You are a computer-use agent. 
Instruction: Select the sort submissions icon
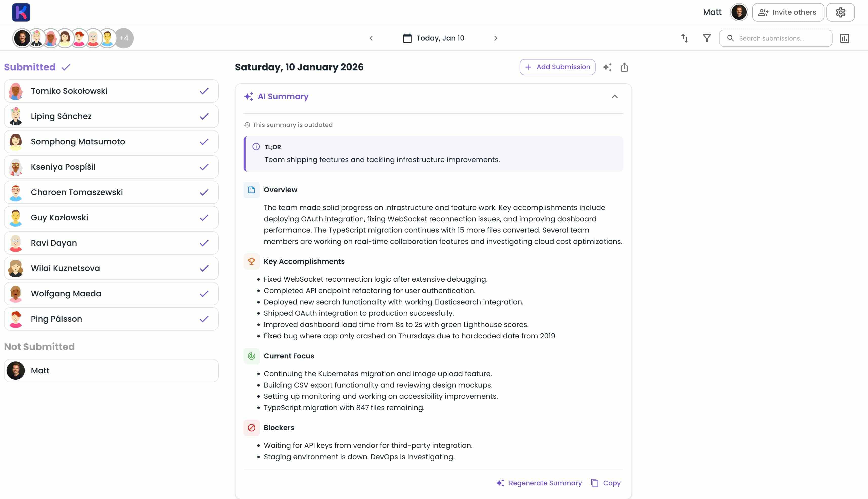click(x=684, y=38)
